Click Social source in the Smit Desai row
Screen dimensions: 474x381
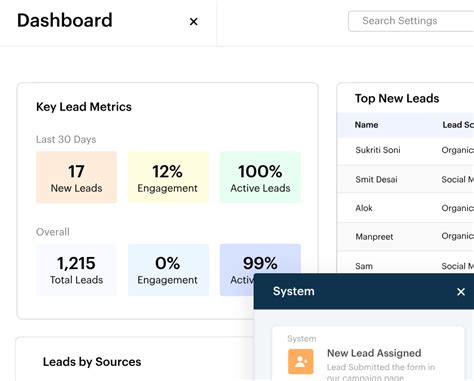[x=458, y=179]
